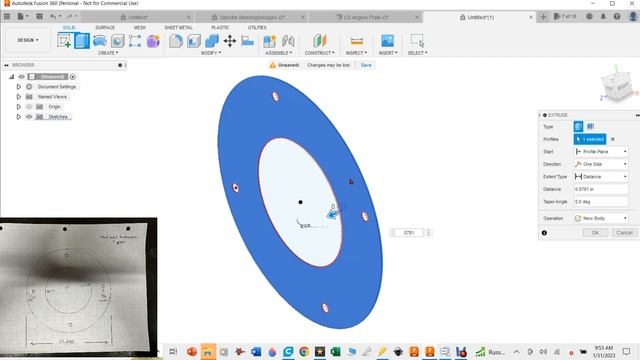Clear the Profiles selection with the X
Screen dimensions: 640x360
pyautogui.click(x=613, y=139)
